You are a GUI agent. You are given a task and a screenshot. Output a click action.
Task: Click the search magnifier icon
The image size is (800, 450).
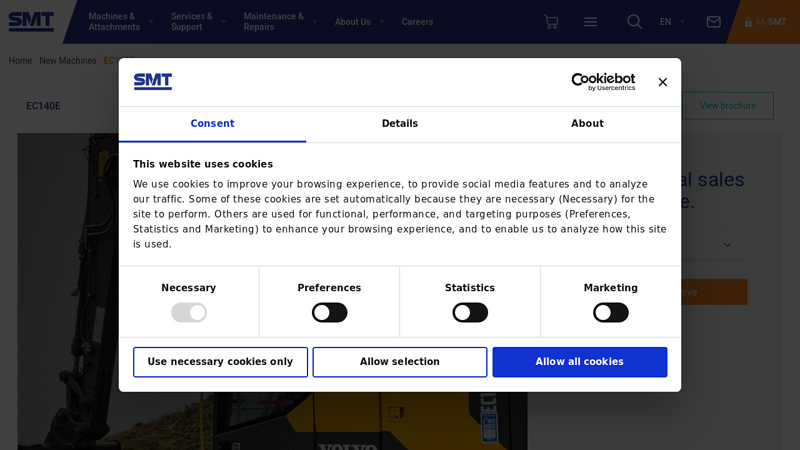(x=634, y=22)
